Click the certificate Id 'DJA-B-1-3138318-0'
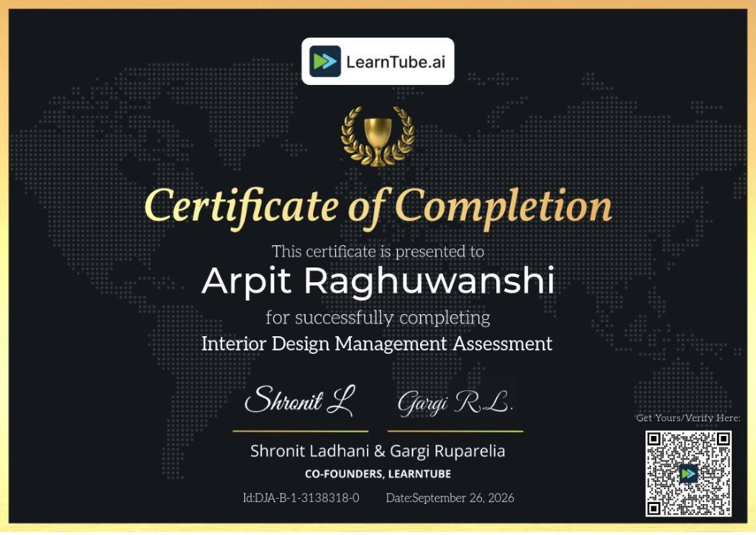 (306, 498)
